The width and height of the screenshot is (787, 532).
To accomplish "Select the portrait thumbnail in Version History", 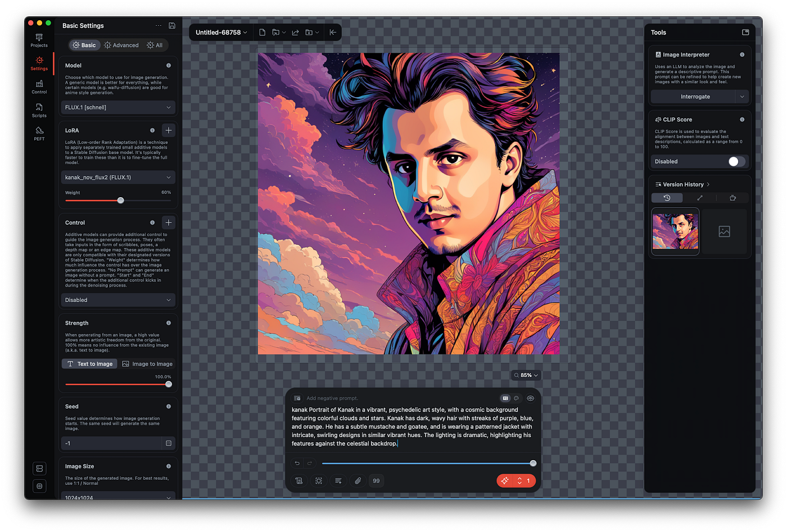I will (675, 231).
